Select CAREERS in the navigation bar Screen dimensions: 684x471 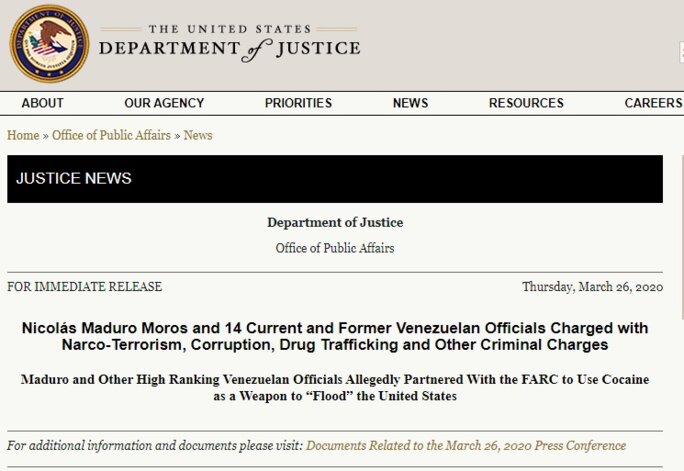tap(652, 103)
